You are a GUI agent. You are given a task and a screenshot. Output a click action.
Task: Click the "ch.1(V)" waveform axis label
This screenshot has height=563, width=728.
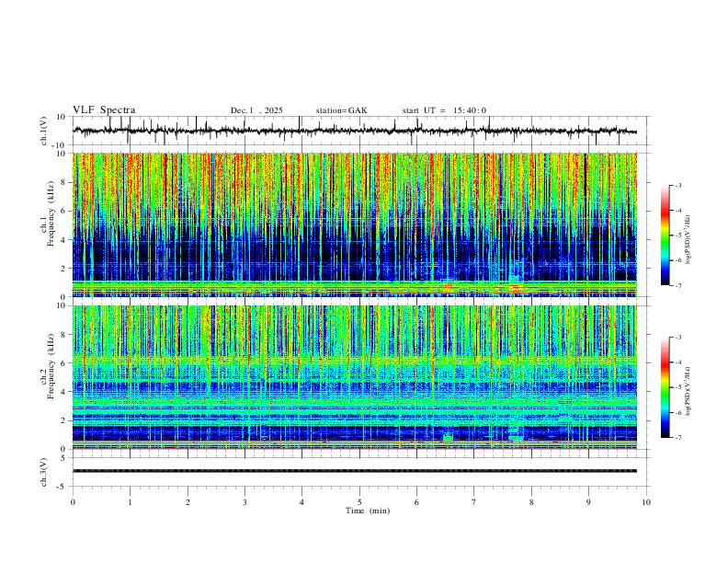(x=44, y=131)
